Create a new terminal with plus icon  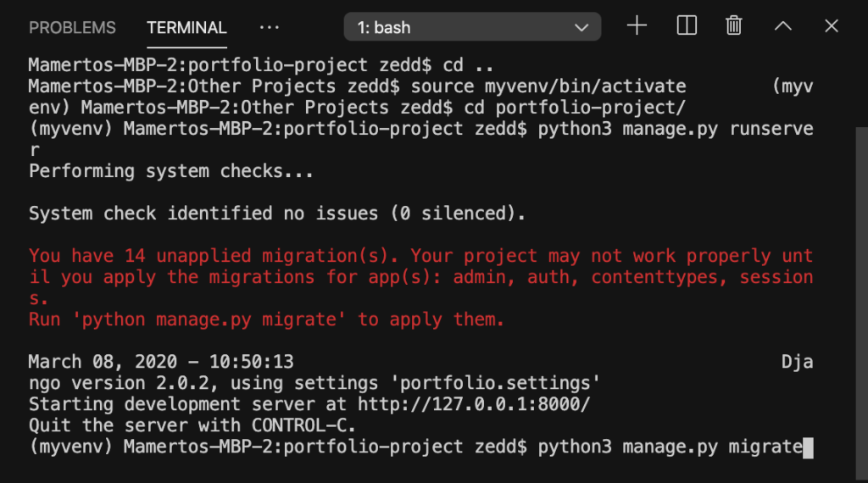637,26
